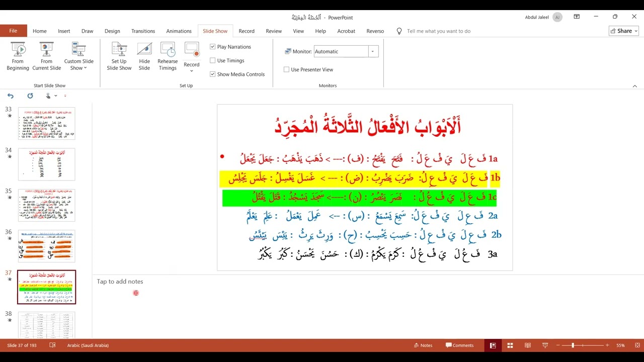Select slide 36 thumbnail
Viewport: 644px width, 362px height.
coord(46,246)
